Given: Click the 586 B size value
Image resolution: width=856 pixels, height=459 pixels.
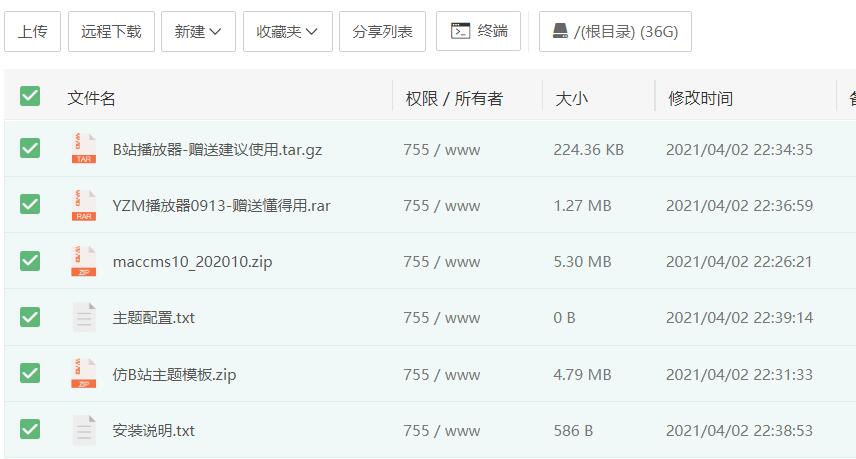Looking at the screenshot, I should point(573,431).
